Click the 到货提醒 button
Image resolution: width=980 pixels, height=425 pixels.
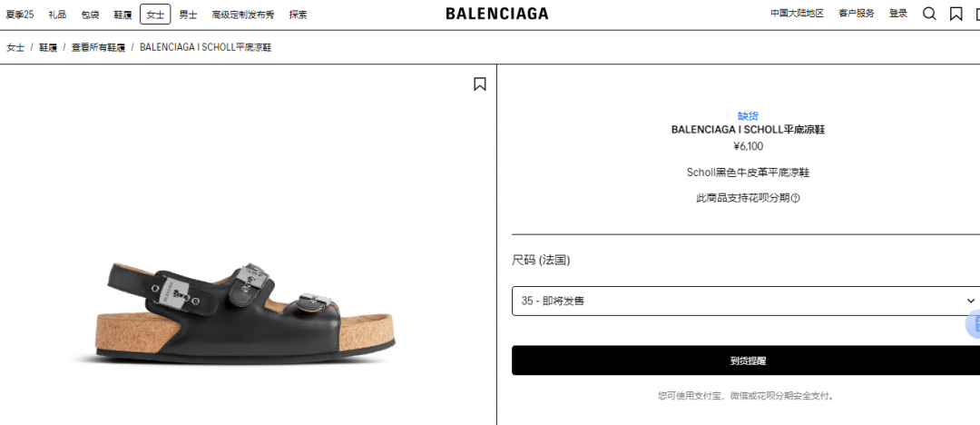point(746,361)
